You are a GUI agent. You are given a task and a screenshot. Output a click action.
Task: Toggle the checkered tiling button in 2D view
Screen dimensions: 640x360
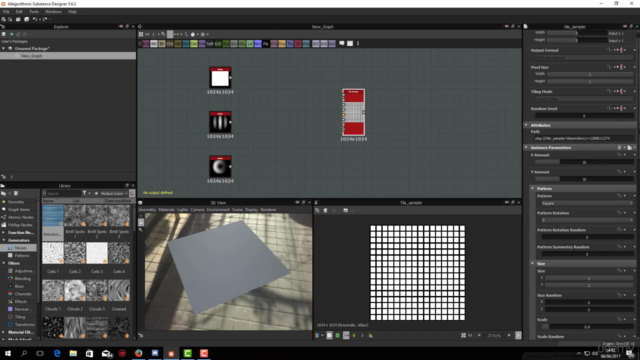pyautogui.click(x=329, y=336)
